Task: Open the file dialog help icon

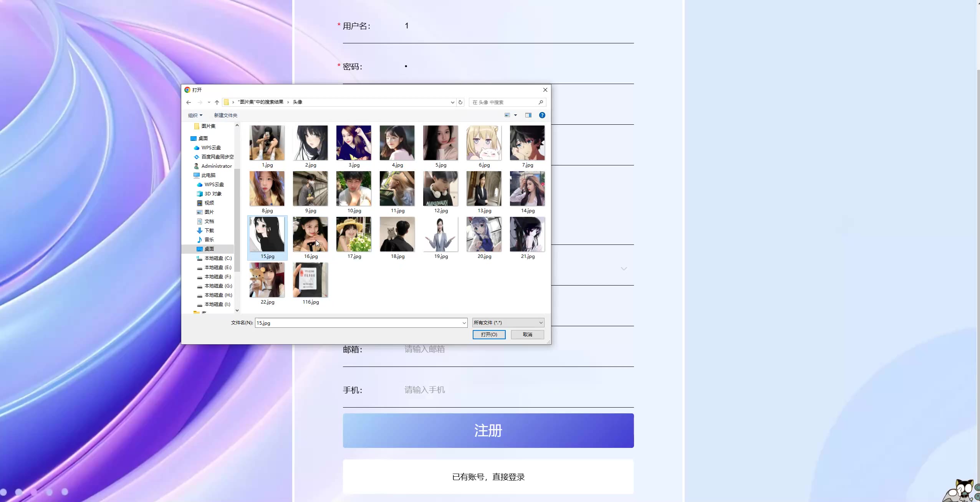Action: click(542, 115)
